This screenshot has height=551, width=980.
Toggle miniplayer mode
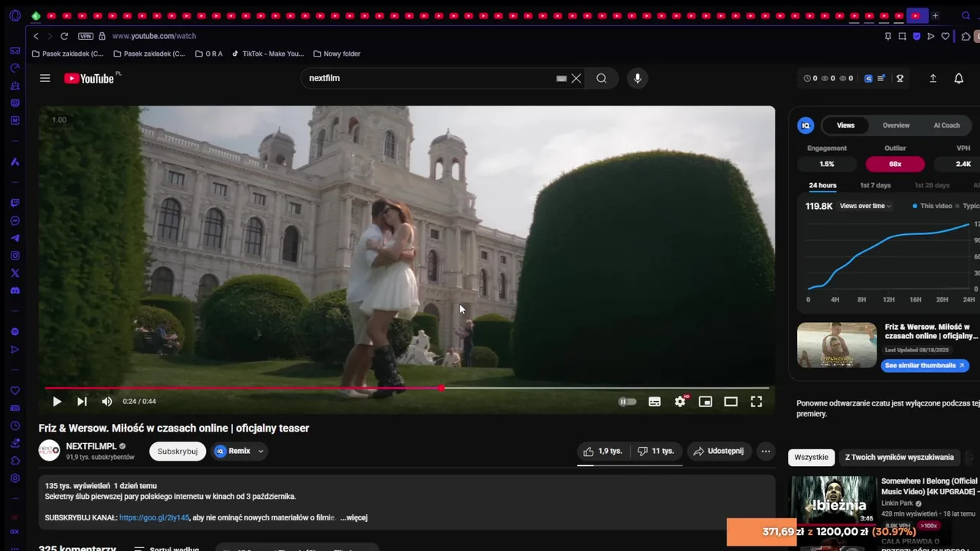coord(705,401)
